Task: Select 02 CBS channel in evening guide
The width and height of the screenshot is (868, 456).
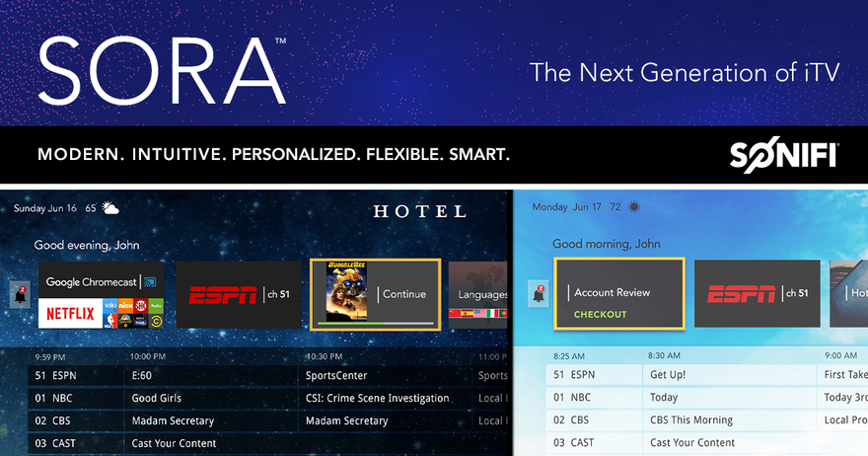Action: click(75, 420)
